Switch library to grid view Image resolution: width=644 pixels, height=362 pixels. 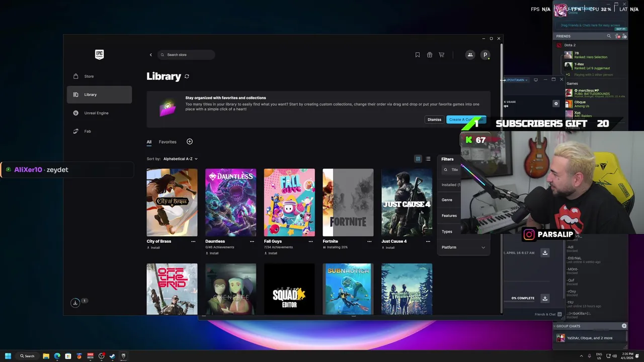418,159
